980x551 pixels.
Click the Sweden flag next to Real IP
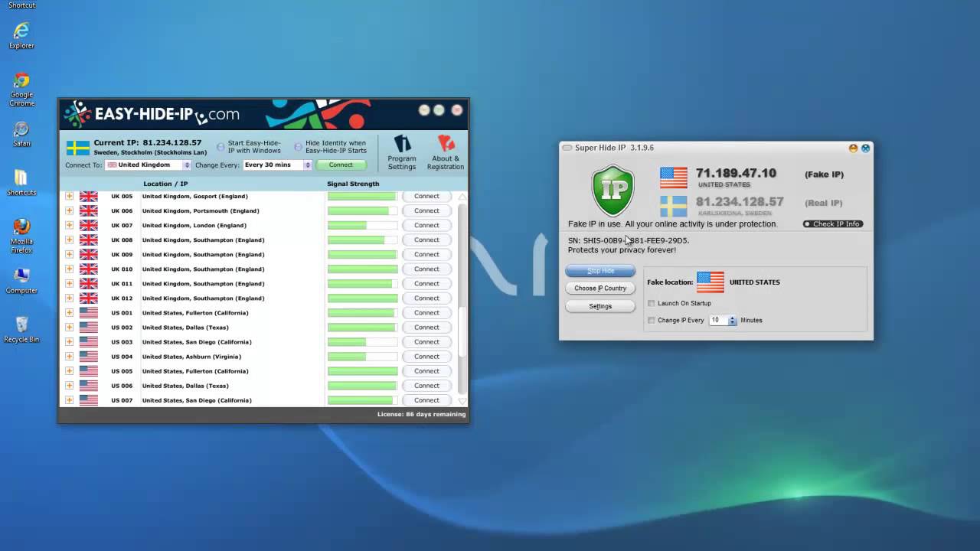674,207
